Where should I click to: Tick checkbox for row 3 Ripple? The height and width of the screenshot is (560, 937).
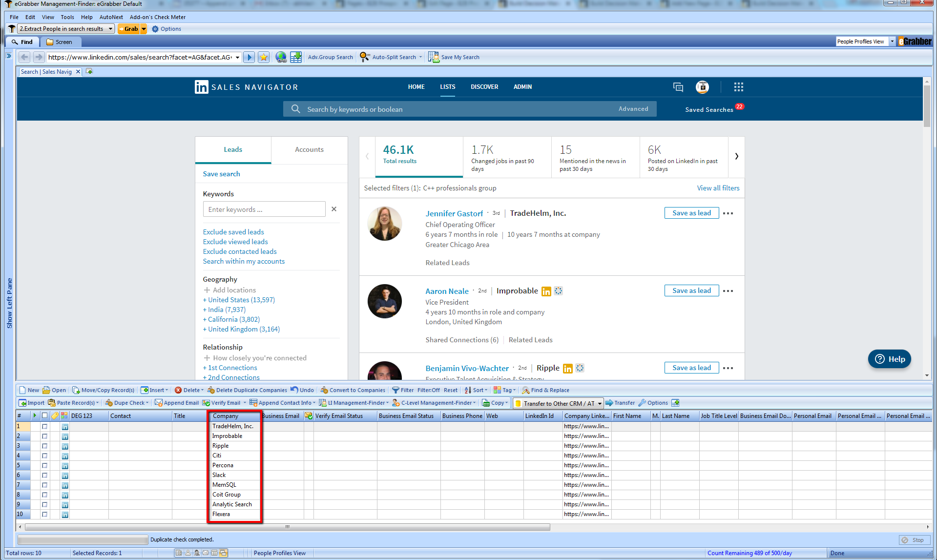pyautogui.click(x=44, y=446)
